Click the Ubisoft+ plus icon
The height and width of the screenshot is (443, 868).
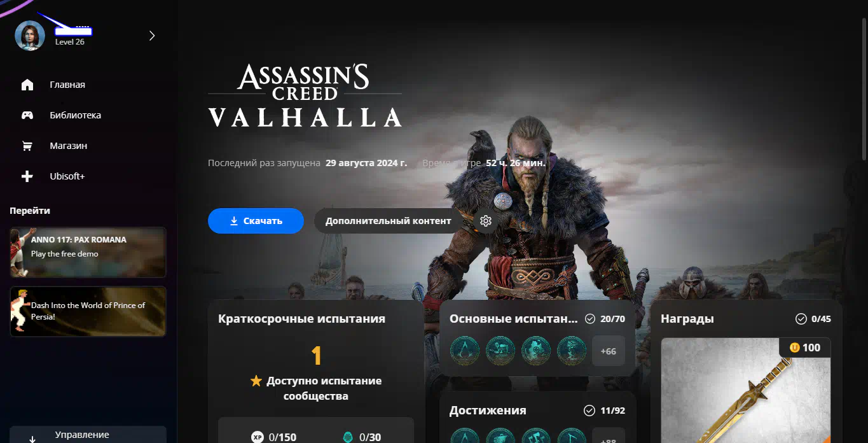[x=27, y=176]
